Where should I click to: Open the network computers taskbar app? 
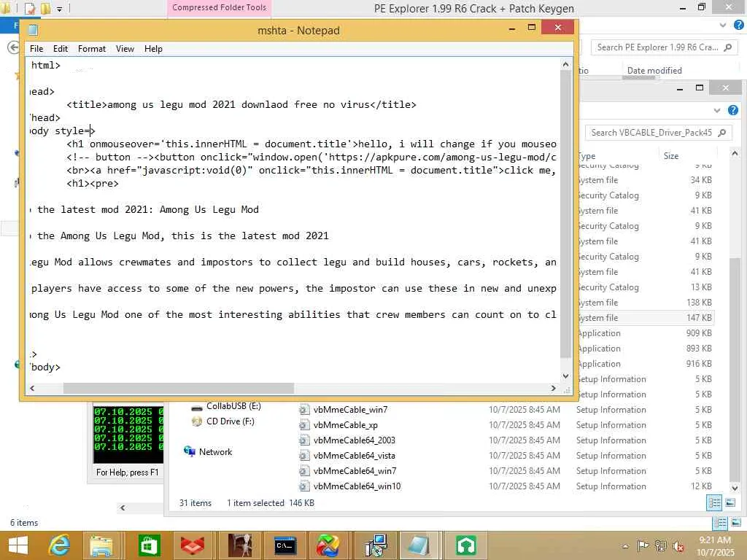pyautogui.click(x=376, y=545)
